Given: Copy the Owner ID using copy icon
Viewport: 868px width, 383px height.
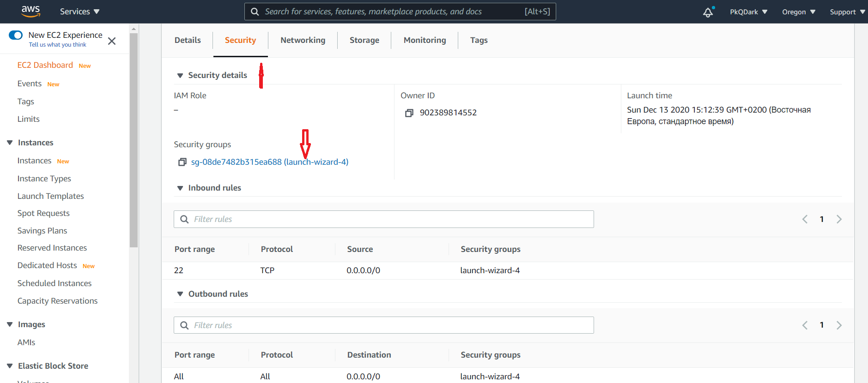Looking at the screenshot, I should (x=409, y=113).
